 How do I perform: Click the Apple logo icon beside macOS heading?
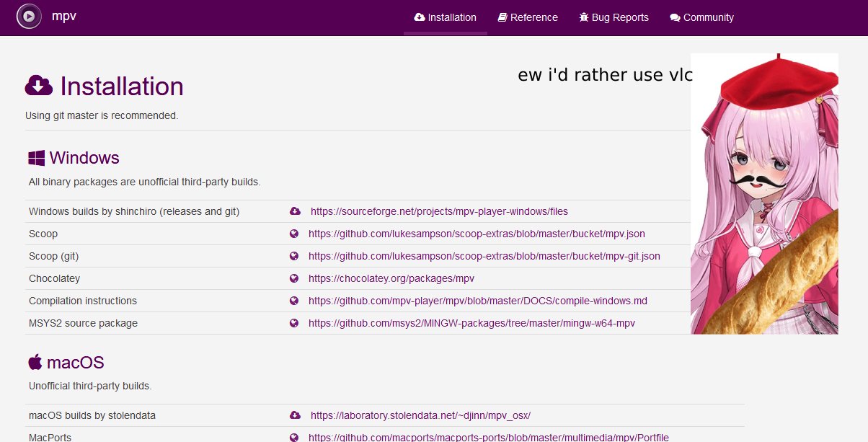pyautogui.click(x=35, y=362)
